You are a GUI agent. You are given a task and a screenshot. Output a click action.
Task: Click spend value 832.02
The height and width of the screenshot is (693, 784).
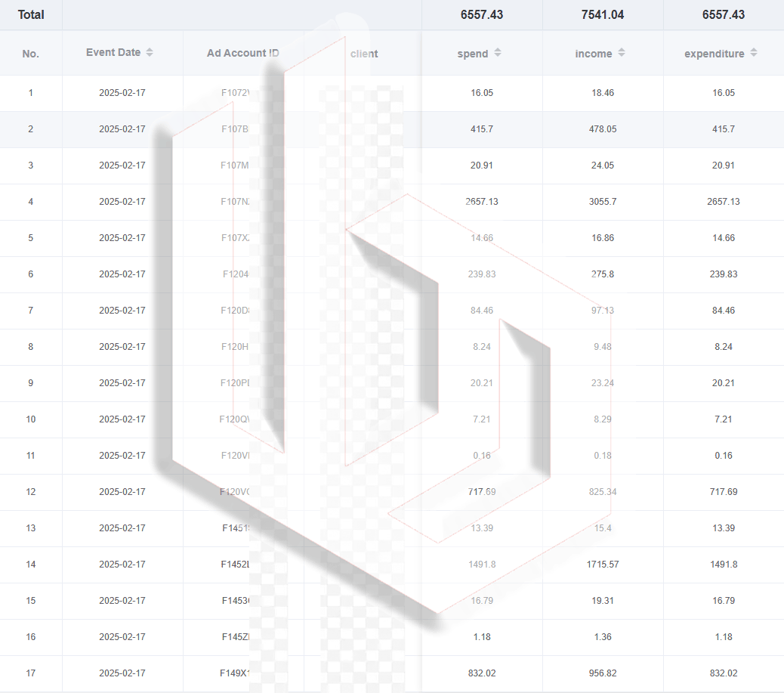point(481,673)
